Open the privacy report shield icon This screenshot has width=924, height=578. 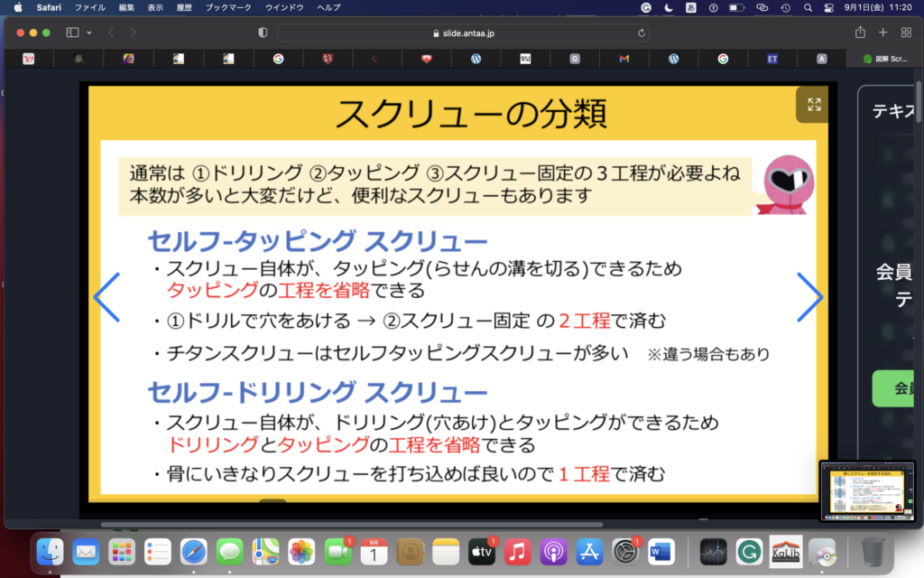click(263, 33)
